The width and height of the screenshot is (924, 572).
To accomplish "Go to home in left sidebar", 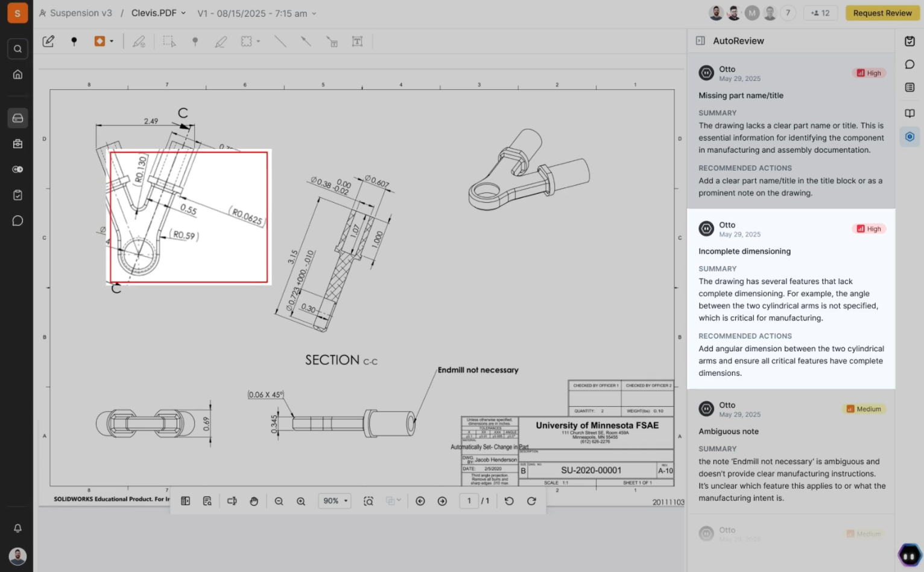I will pos(17,74).
